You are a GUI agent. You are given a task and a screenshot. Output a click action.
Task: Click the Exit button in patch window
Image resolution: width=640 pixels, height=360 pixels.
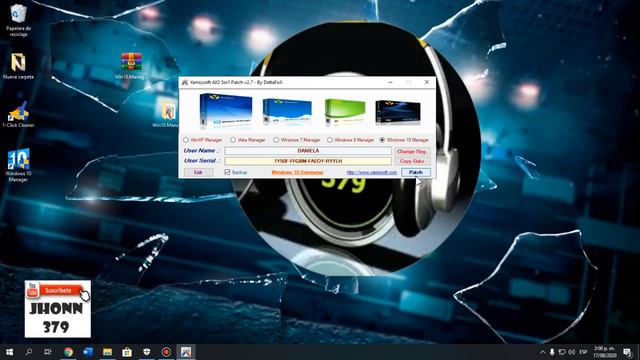198,172
